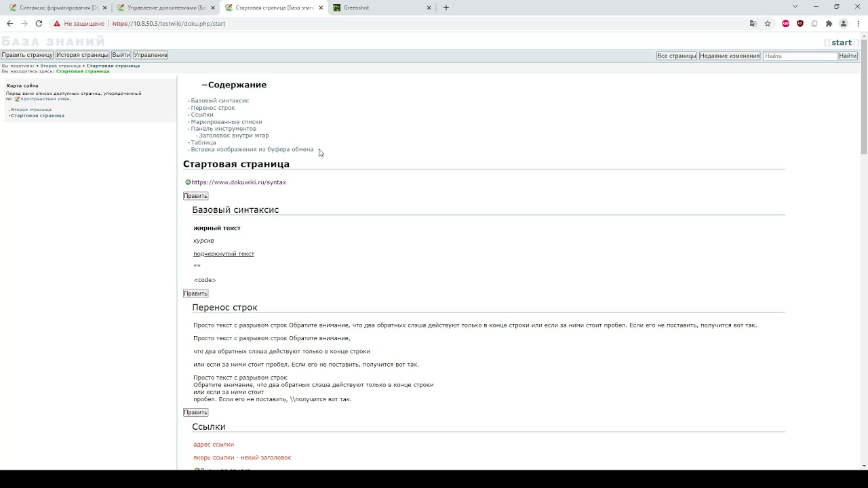Viewport: 868px width, 488px height.
Task: Focus the Найти search field
Action: (x=800, y=56)
